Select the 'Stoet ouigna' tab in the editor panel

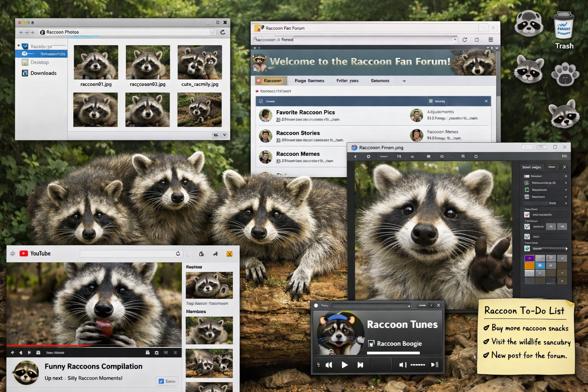[x=532, y=167]
